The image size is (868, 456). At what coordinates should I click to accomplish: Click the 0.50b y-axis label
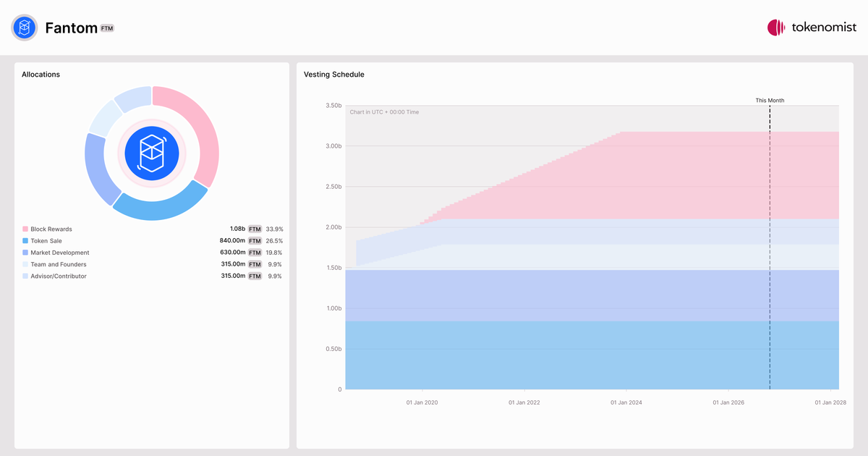tap(333, 349)
